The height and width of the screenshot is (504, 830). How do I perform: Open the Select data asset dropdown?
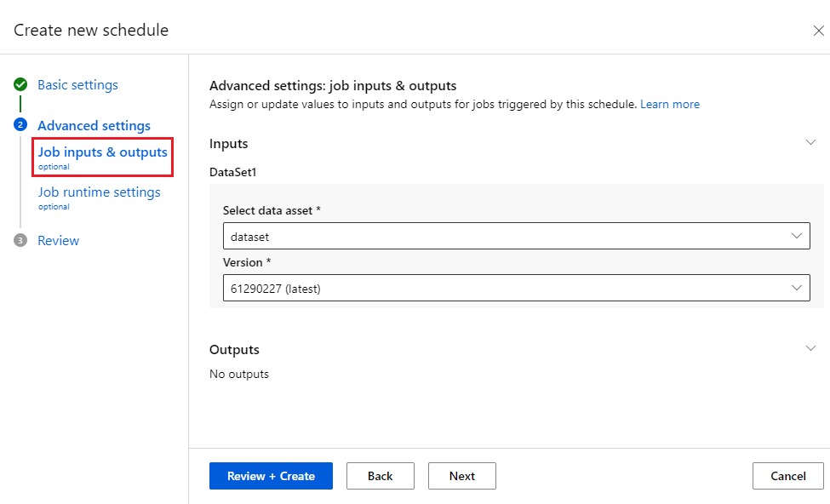[516, 236]
